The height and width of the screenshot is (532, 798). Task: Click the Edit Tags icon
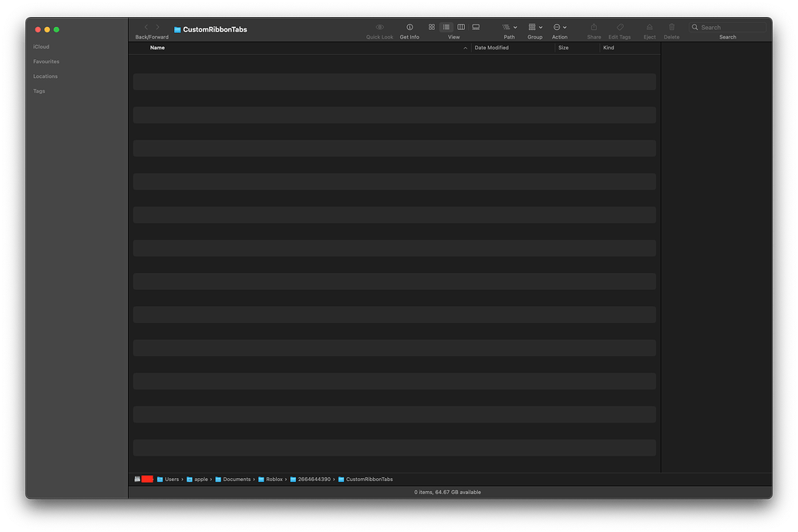pos(620,28)
